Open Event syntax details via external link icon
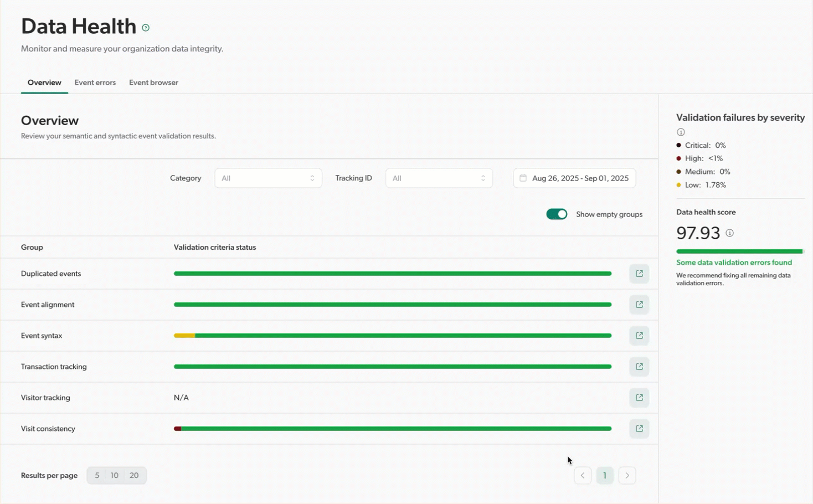This screenshot has height=504, width=813. coord(639,335)
